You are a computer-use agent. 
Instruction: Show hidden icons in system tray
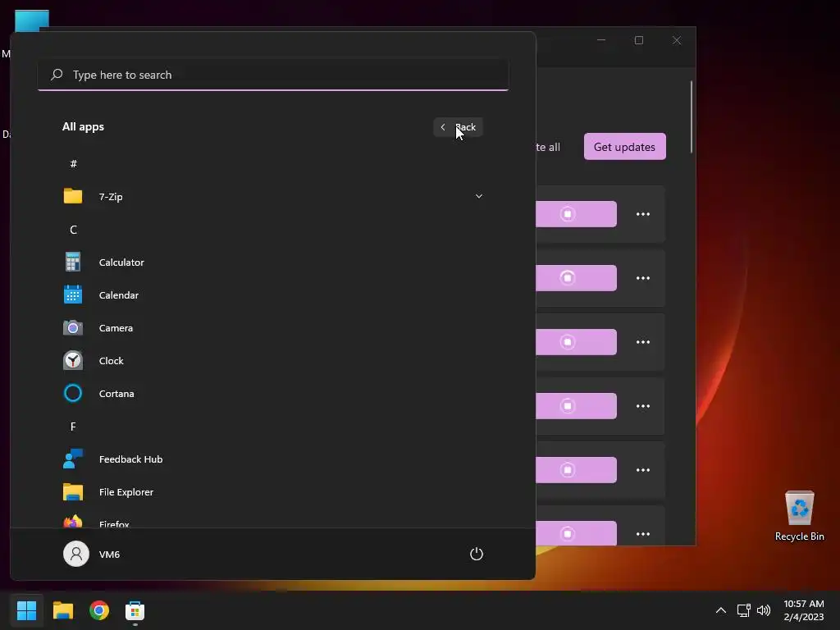pos(721,610)
